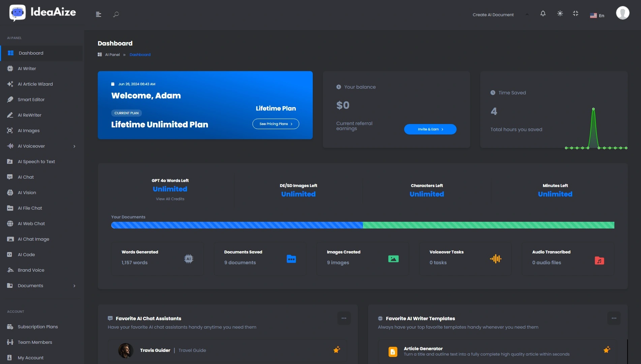Open the AI Article Wizard
This screenshot has width=641, height=364.
pos(35,84)
